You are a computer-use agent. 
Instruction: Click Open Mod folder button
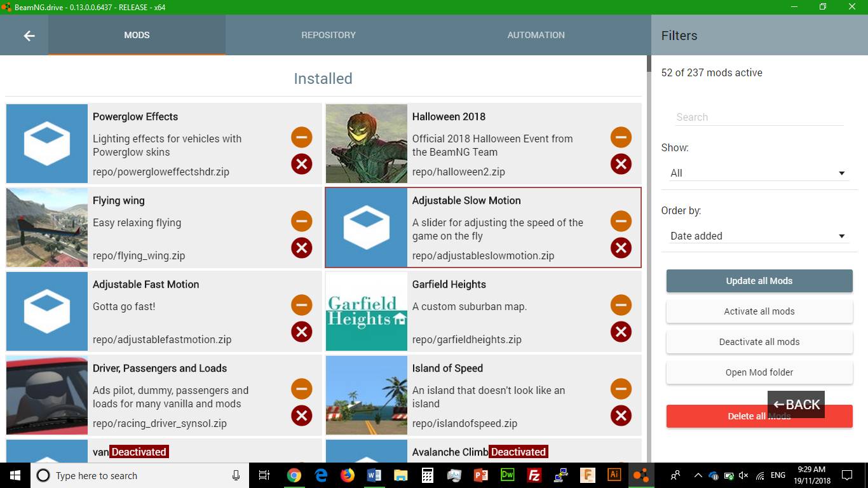pos(759,372)
